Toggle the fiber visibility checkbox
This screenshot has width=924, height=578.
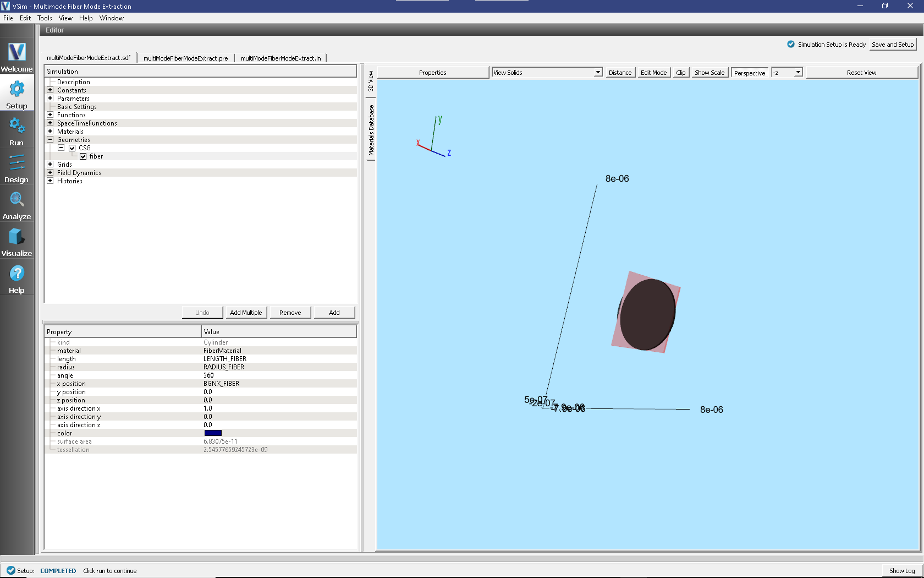tap(83, 156)
